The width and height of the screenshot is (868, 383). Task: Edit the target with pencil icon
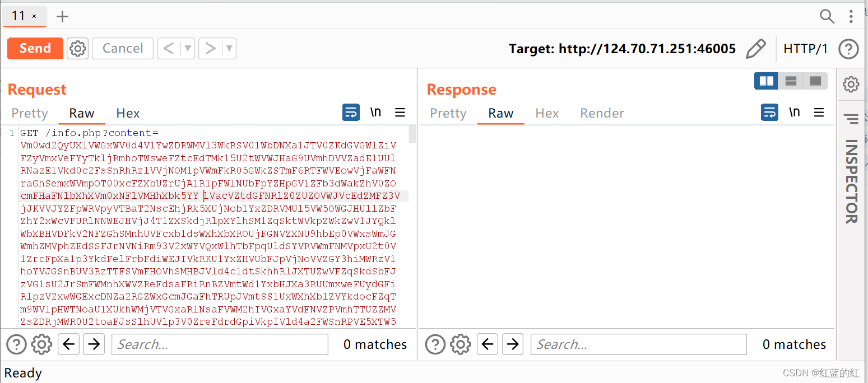(x=756, y=49)
